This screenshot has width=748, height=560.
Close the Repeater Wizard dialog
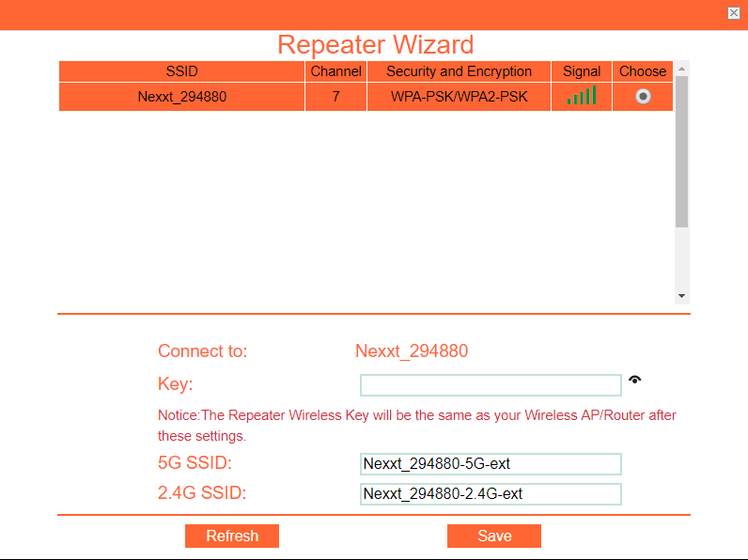[x=733, y=13]
